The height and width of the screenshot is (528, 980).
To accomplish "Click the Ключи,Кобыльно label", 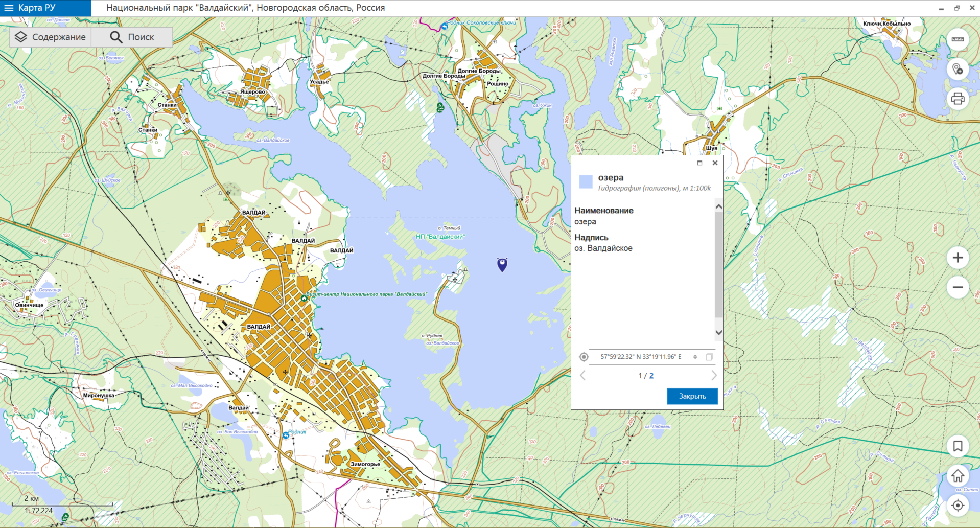I will (x=887, y=24).
